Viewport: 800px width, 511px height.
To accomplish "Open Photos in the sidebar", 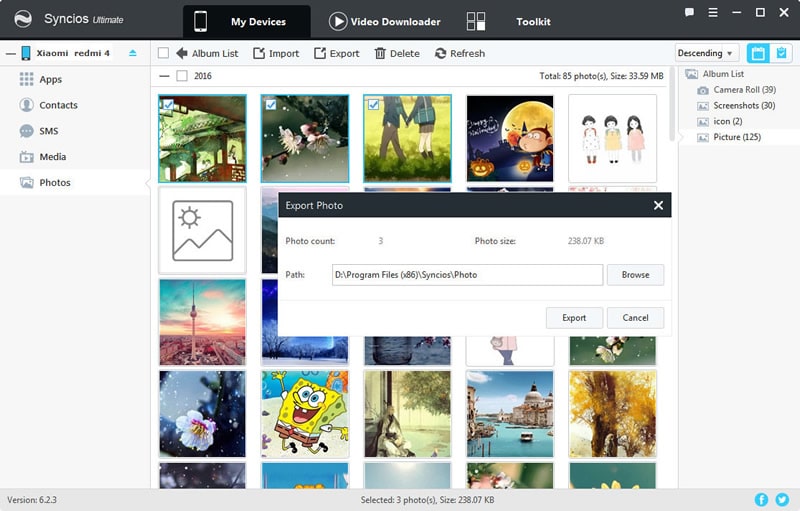I will [x=75, y=183].
